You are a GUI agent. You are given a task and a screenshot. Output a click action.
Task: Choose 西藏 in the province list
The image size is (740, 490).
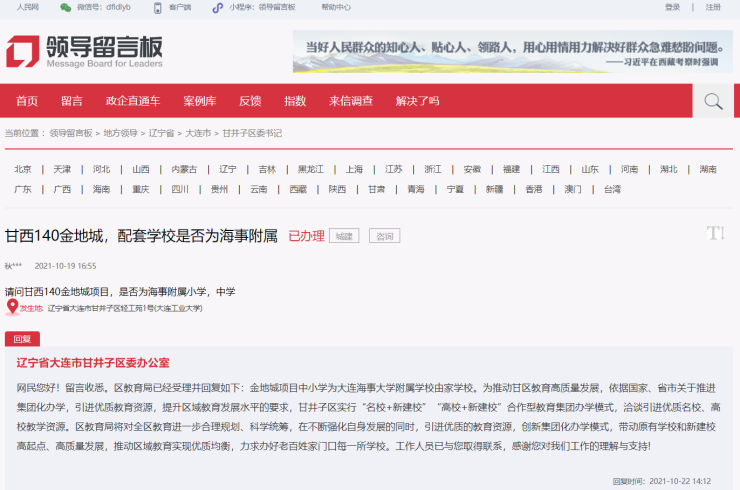(298, 189)
